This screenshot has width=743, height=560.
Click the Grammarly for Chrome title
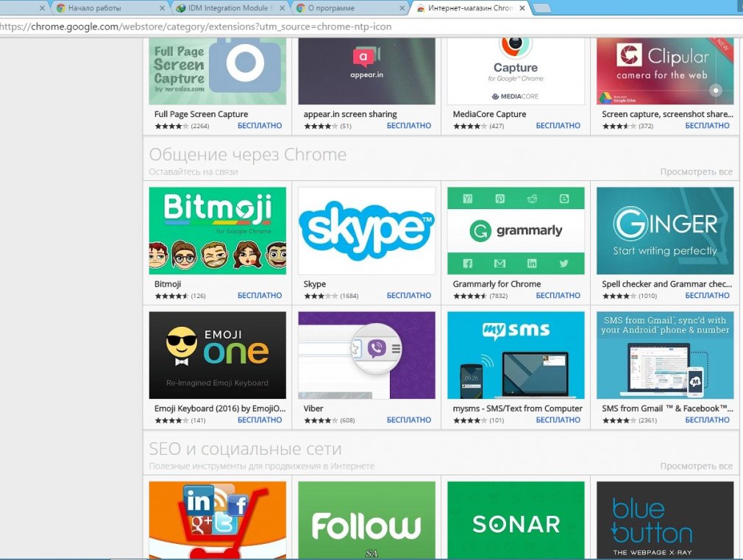pos(497,284)
